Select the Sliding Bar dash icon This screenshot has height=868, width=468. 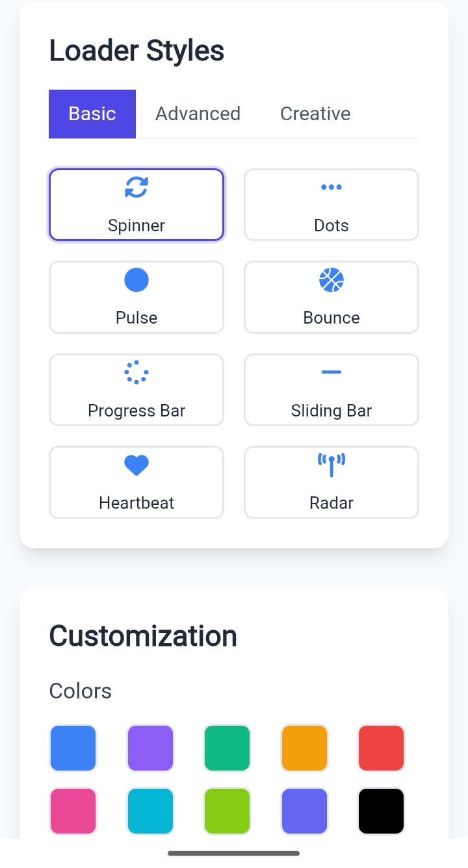(331, 372)
